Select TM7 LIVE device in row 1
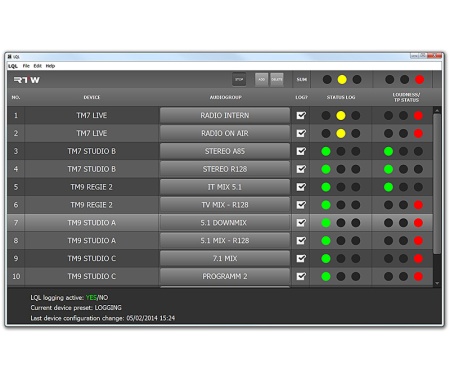450x380 pixels. [92, 115]
